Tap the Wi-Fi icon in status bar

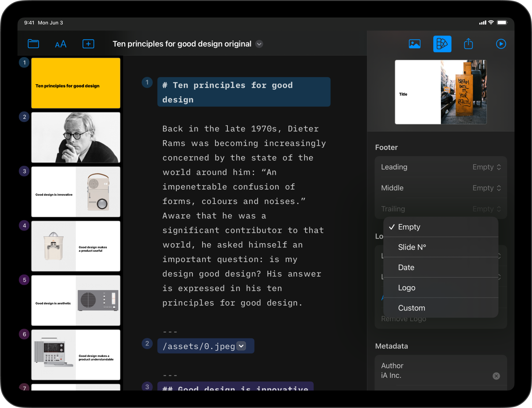pyautogui.click(x=491, y=22)
